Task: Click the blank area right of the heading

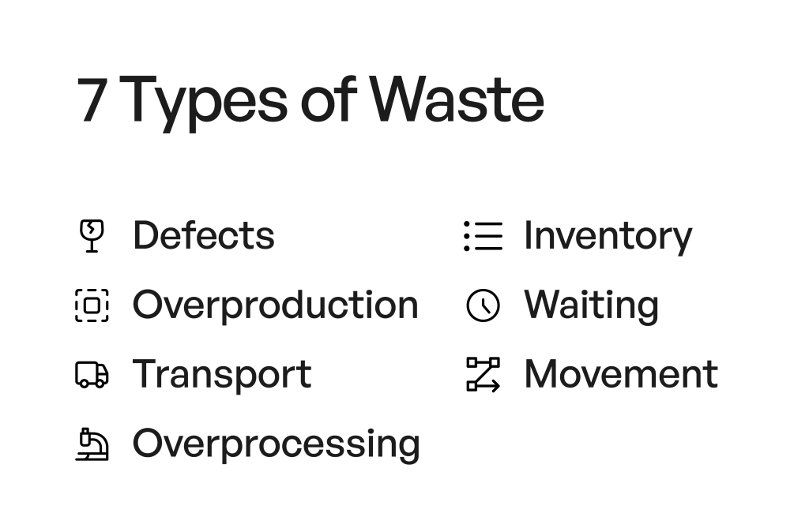Action: tap(672, 101)
